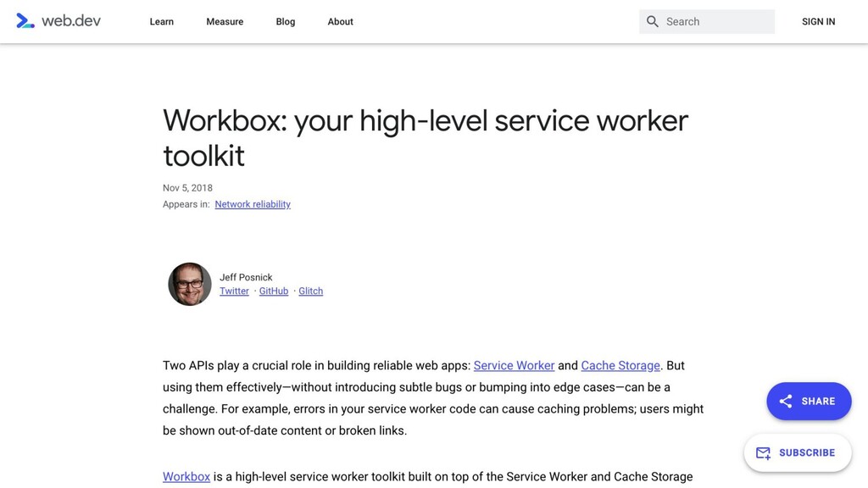Screen dimensions: 868x488
Task: Follow the Service Worker link
Action: pyautogui.click(x=514, y=366)
